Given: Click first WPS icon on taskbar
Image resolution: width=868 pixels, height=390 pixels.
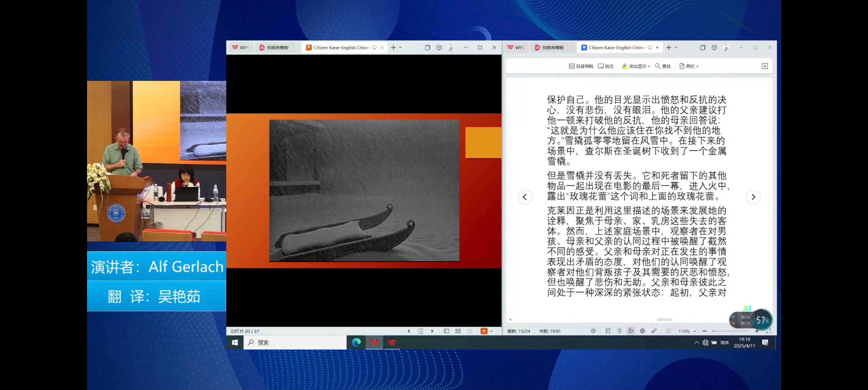Looking at the screenshot, I should 374,343.
